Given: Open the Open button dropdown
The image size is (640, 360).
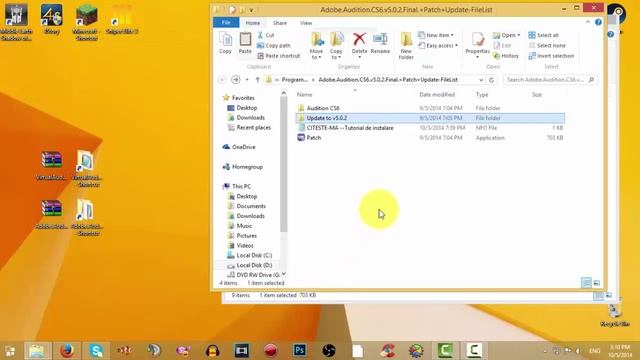Looking at the screenshot, I should coord(519,35).
